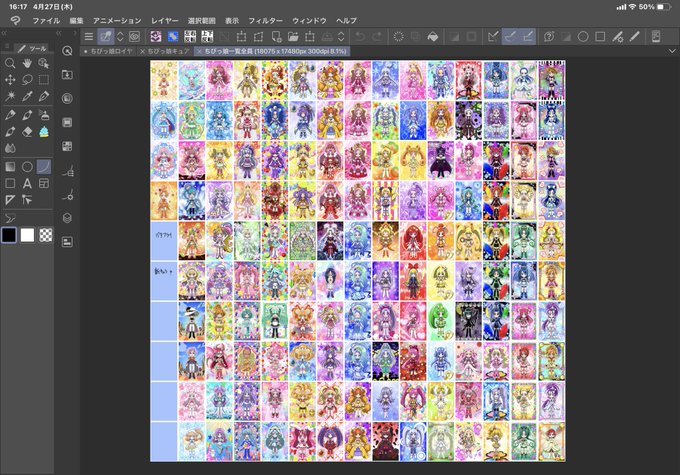
Task: Select the Lasso selection tool
Action: (27, 80)
